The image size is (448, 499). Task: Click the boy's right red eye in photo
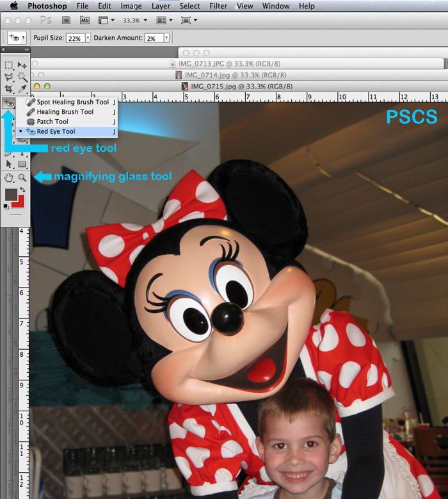pyautogui.click(x=310, y=443)
